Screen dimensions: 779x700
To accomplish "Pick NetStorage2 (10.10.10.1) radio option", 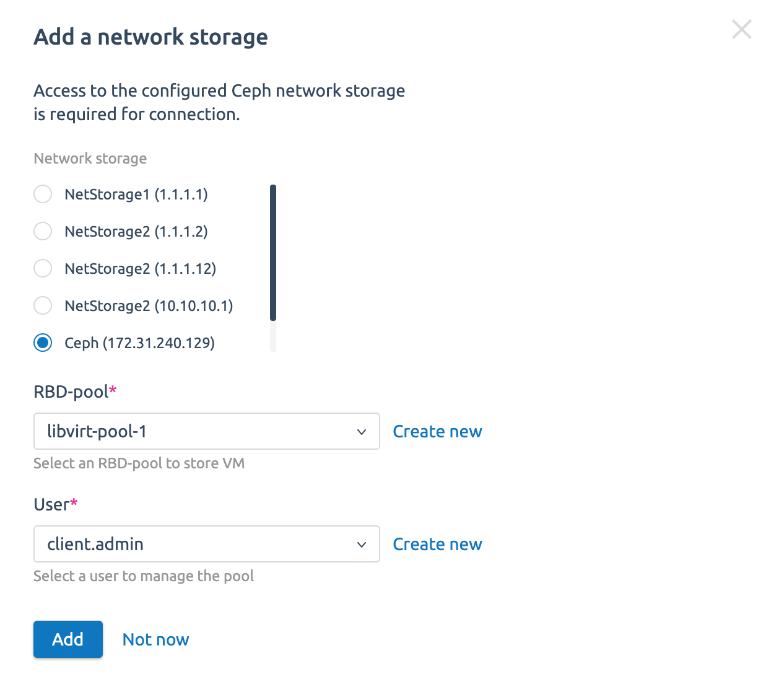I will 43,305.
